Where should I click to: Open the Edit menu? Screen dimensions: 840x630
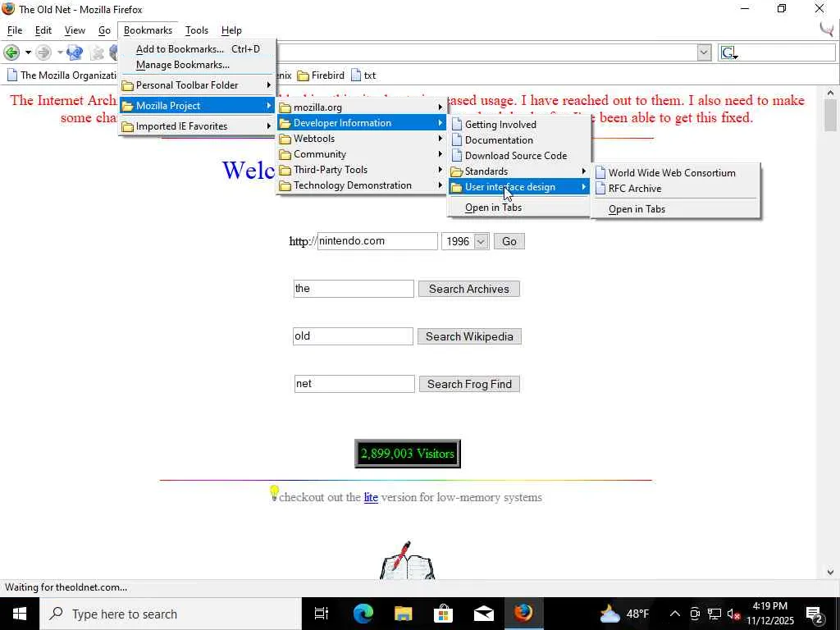pyautogui.click(x=43, y=30)
